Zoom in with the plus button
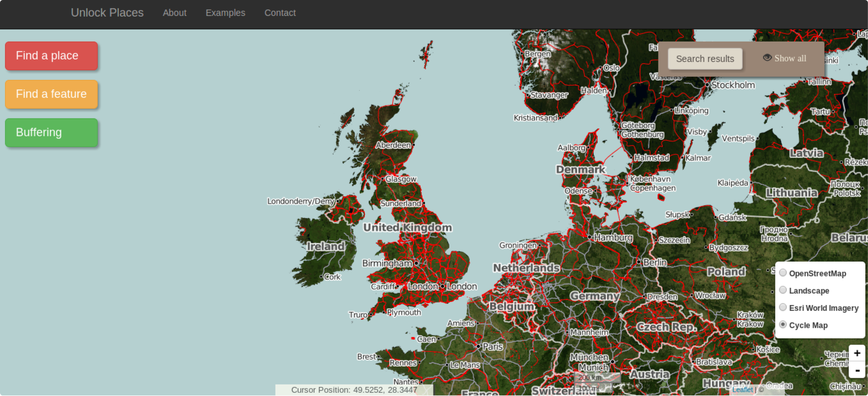868x396 pixels. (856, 353)
